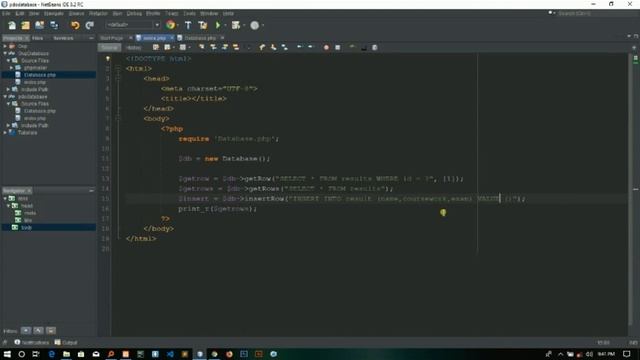The image size is (640, 360).
Task: Switch editor to History view
Action: [x=133, y=48]
